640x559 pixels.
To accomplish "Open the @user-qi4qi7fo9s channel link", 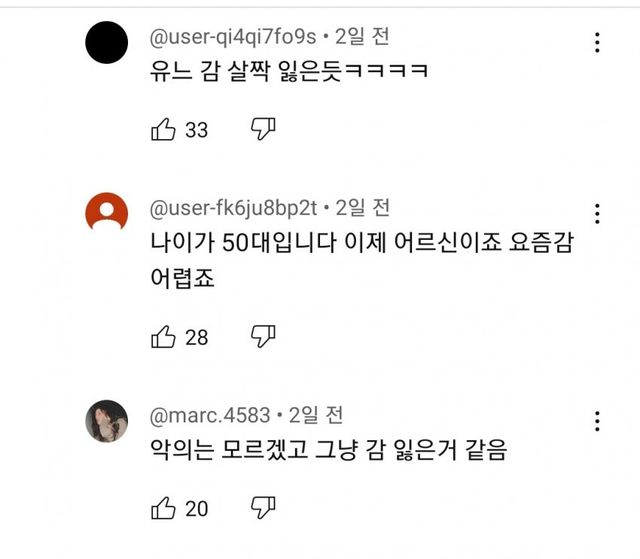I will pyautogui.click(x=232, y=37).
